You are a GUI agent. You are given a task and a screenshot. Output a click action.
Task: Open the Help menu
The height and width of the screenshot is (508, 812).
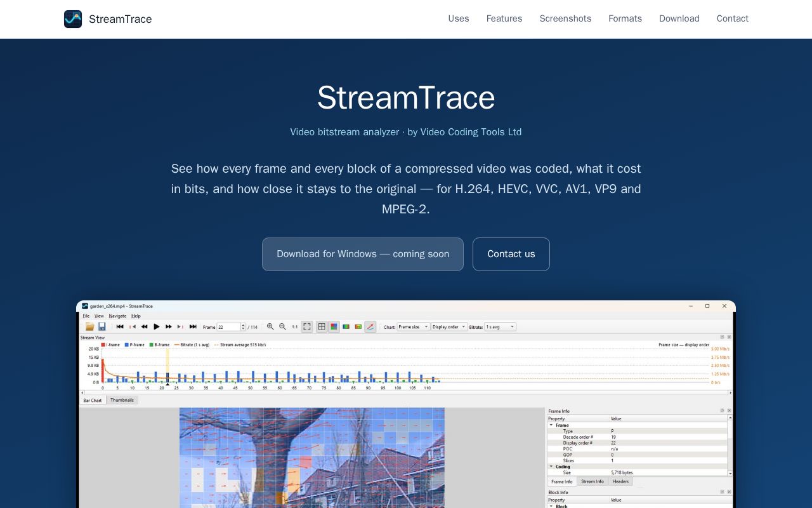point(136,316)
